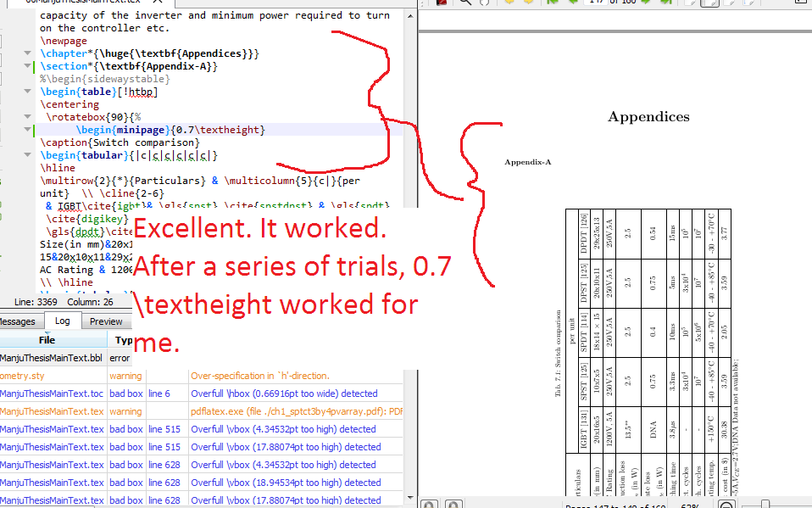The image size is (812, 508).
Task: Jump to the first PDF page
Action: tap(553, 2)
